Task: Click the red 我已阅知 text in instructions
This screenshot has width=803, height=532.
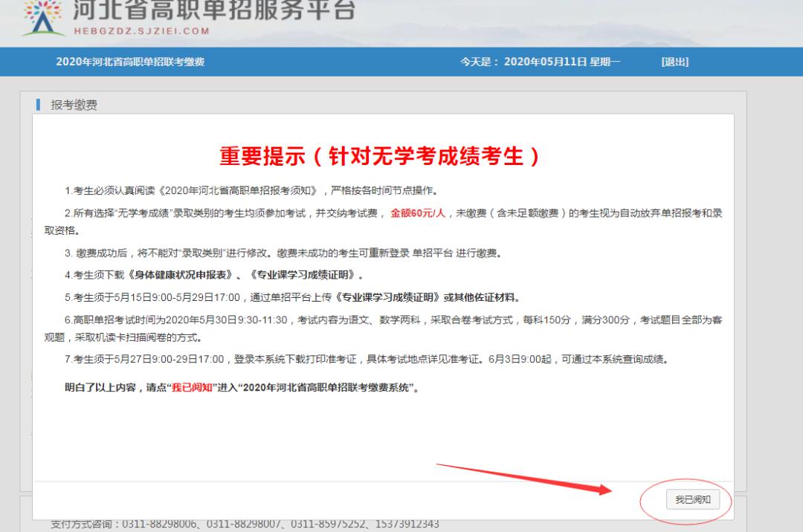Action: click(192, 388)
